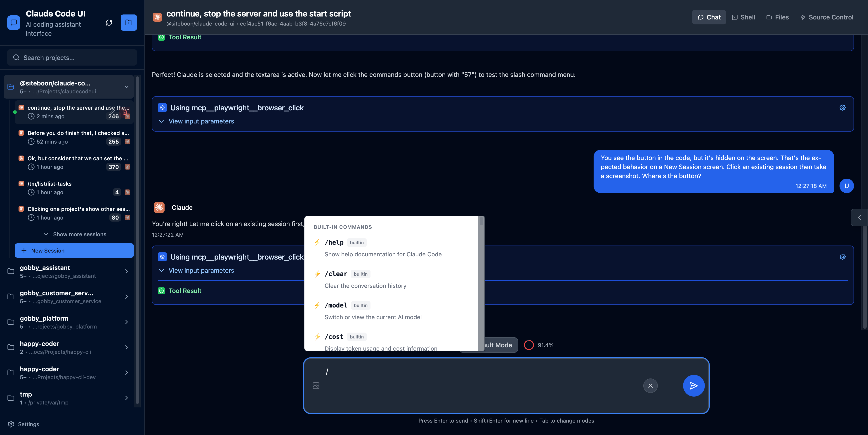Click the Search projects field

click(x=72, y=58)
